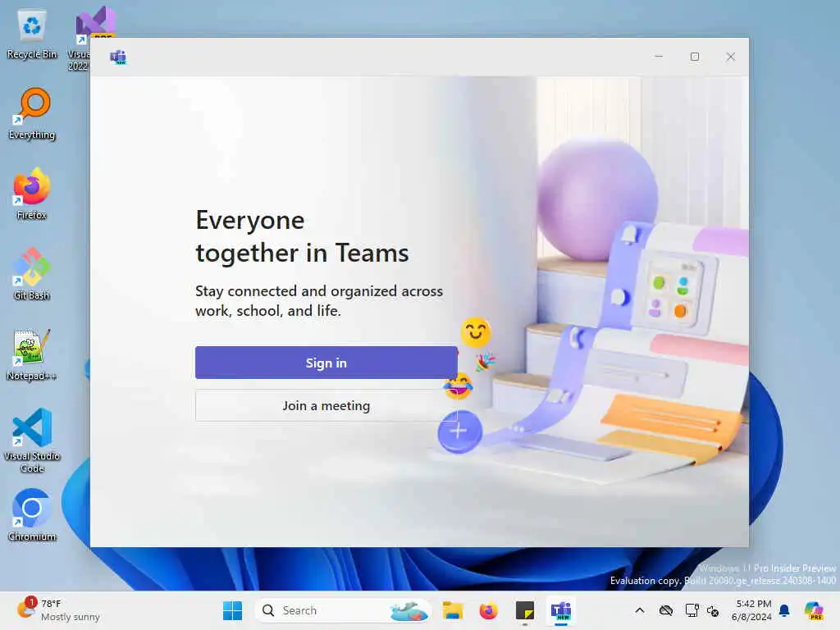The height and width of the screenshot is (630, 840).
Task: Open the Windows Start menu
Action: [232, 610]
